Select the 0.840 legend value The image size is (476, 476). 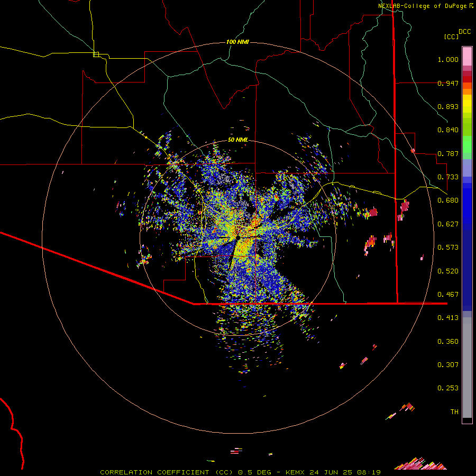tap(448, 130)
